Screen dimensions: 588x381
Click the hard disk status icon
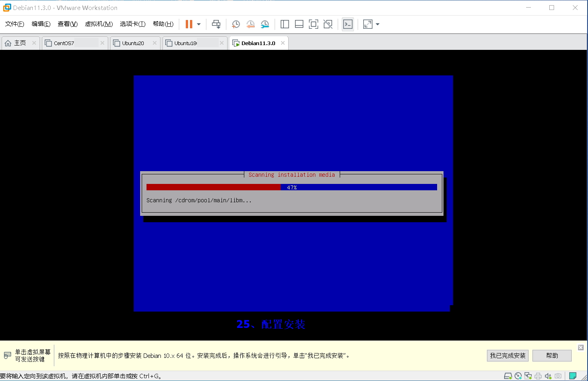(508, 376)
